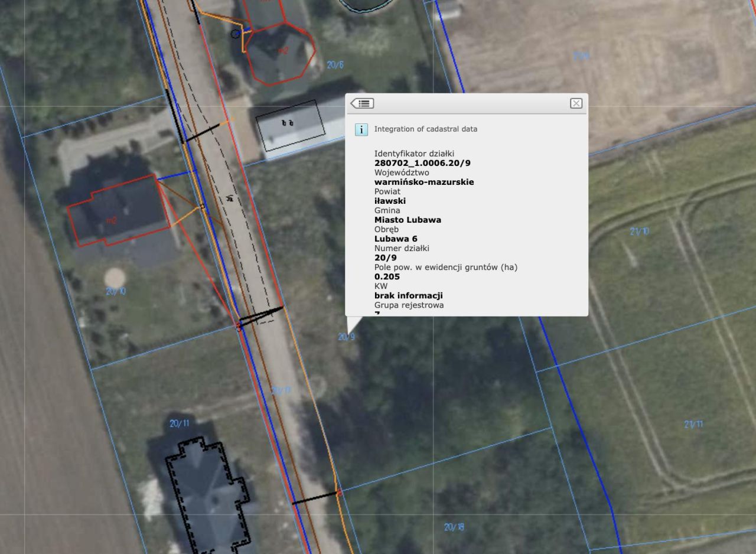This screenshot has height=554, width=756.
Task: Close the cadastral data popup
Action: 576,103
